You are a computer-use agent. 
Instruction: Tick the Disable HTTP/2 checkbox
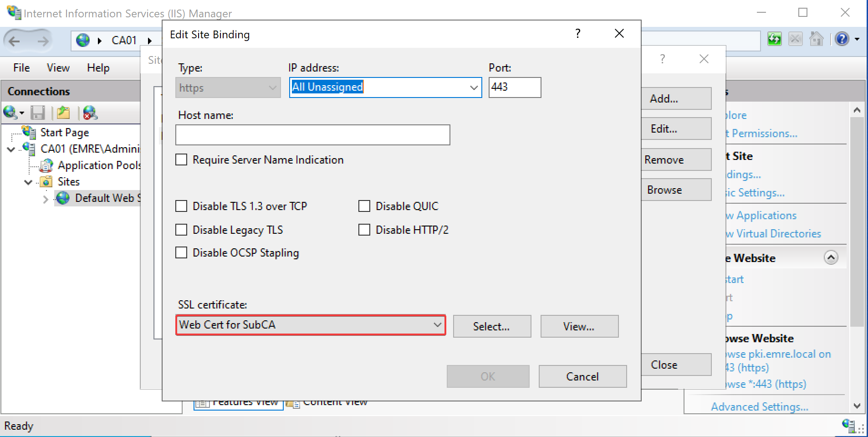point(364,230)
